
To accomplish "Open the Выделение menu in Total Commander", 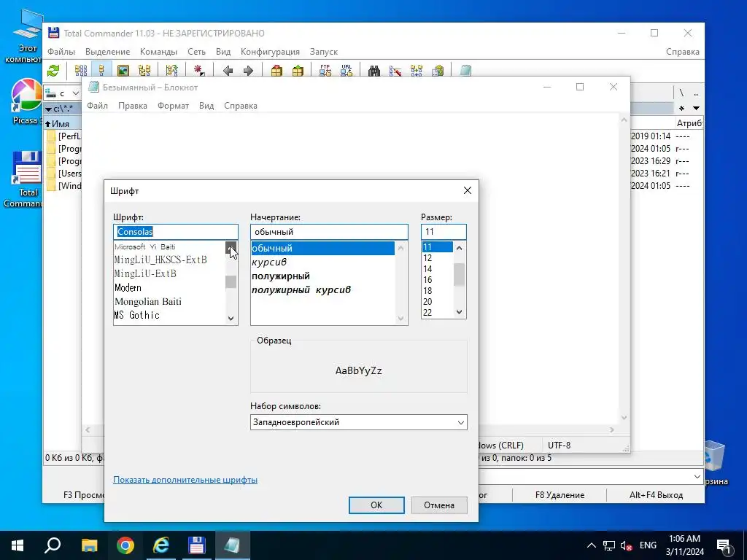I will click(108, 52).
